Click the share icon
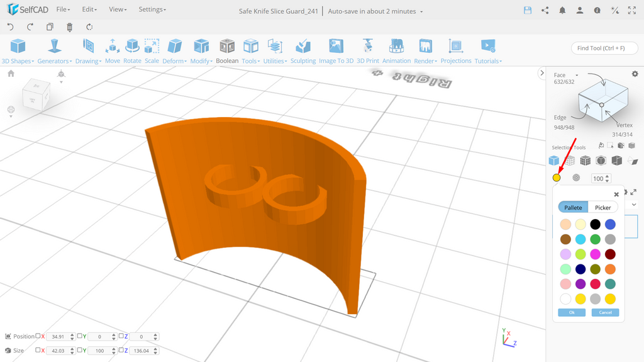Screen dimensions: 644x362 coord(545,11)
